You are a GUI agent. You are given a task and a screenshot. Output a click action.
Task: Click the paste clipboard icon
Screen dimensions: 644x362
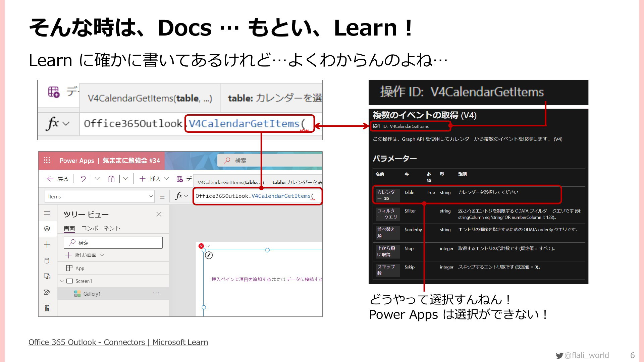(111, 179)
